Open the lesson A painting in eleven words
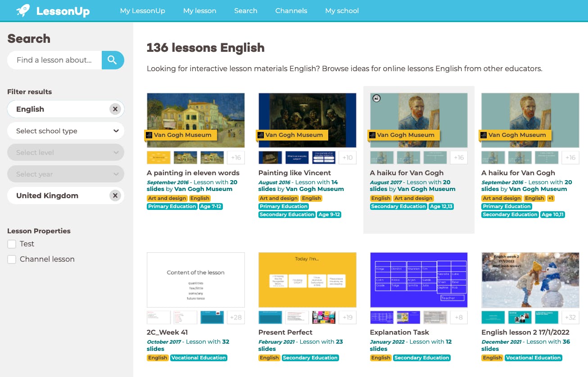 point(193,173)
